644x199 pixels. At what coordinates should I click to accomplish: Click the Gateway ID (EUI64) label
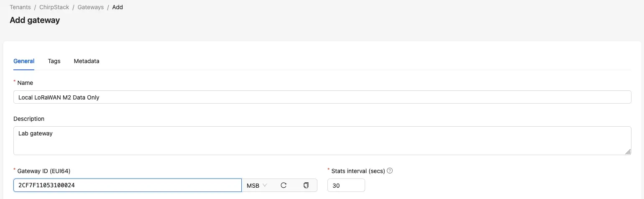point(43,171)
